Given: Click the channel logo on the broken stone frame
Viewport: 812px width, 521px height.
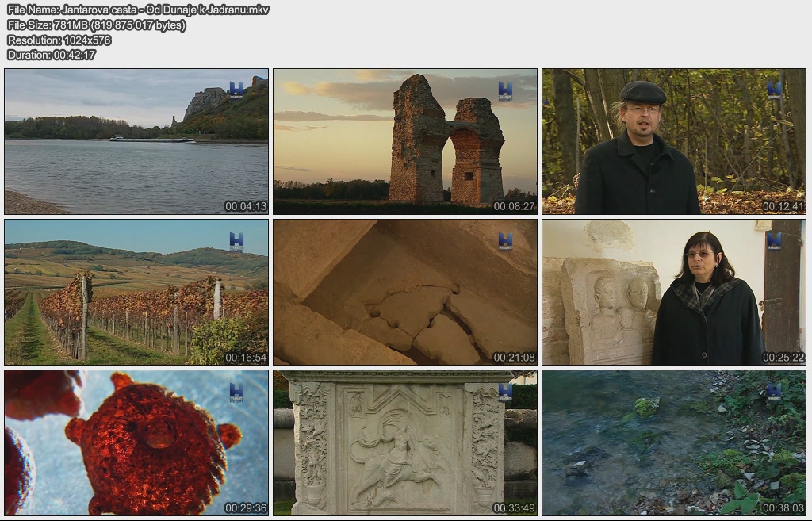Looking at the screenshot, I should coord(505,241).
